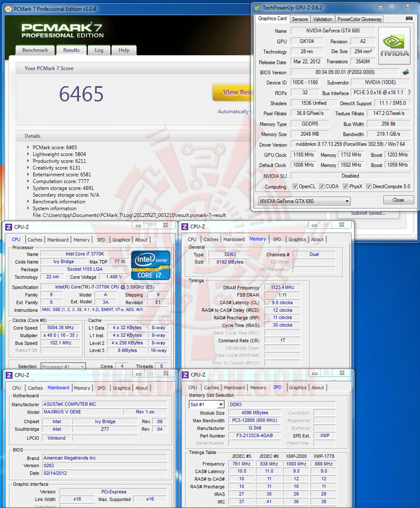Expand Benchmark information row

[28, 202]
